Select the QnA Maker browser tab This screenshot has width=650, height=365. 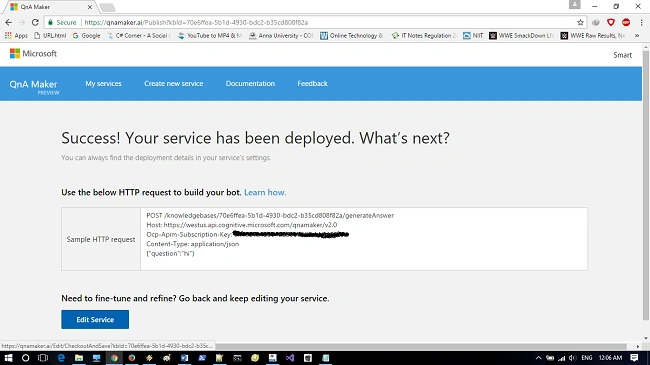(50, 7)
